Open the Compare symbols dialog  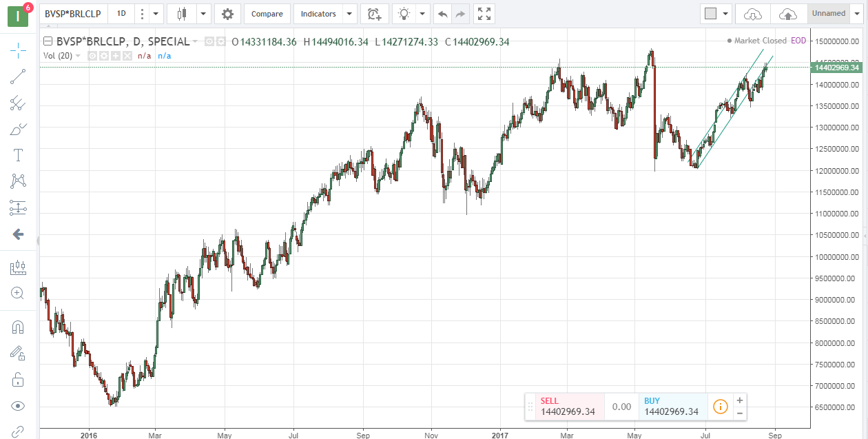[x=267, y=14]
